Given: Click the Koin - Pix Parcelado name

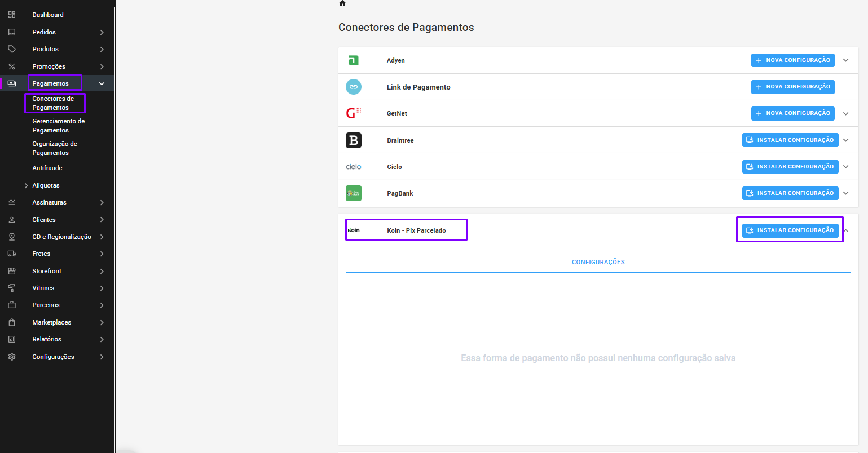Looking at the screenshot, I should [416, 230].
